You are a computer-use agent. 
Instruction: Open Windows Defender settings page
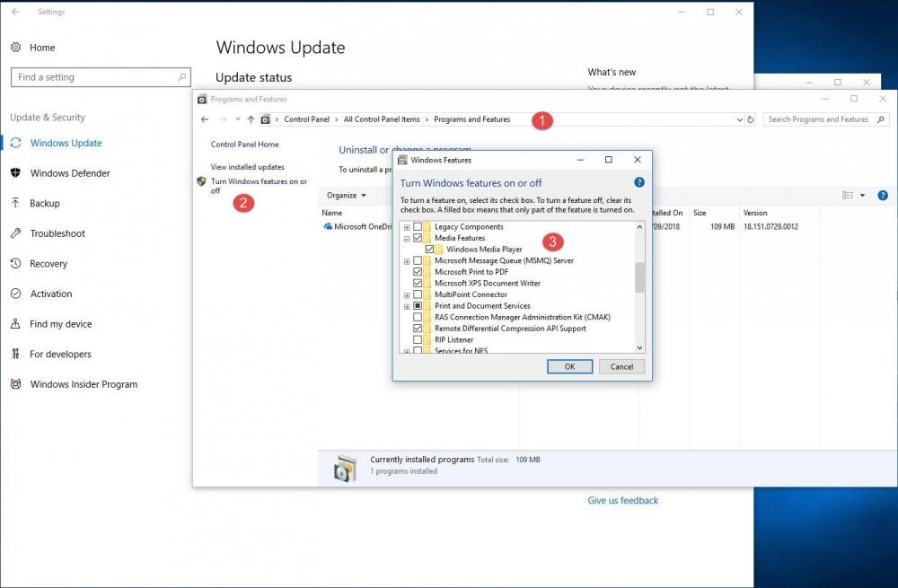(x=70, y=173)
